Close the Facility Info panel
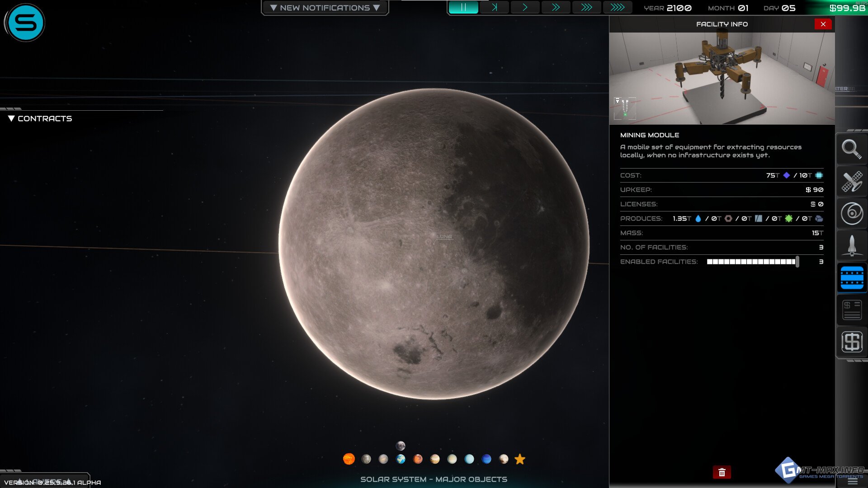Viewport: 868px width, 488px height. coord(823,24)
